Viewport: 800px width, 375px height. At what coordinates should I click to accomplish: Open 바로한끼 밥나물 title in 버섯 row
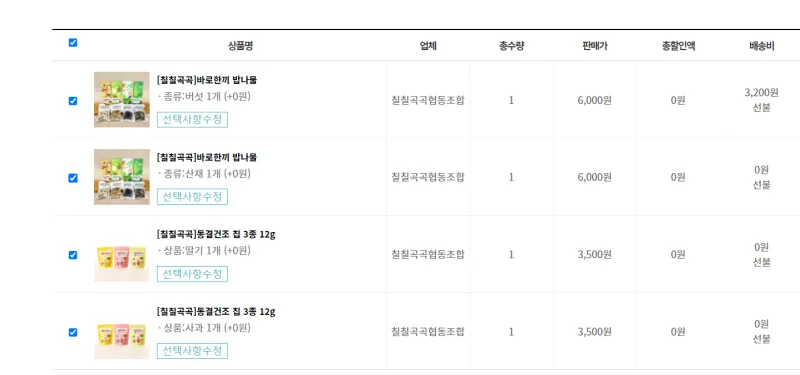click(x=207, y=80)
